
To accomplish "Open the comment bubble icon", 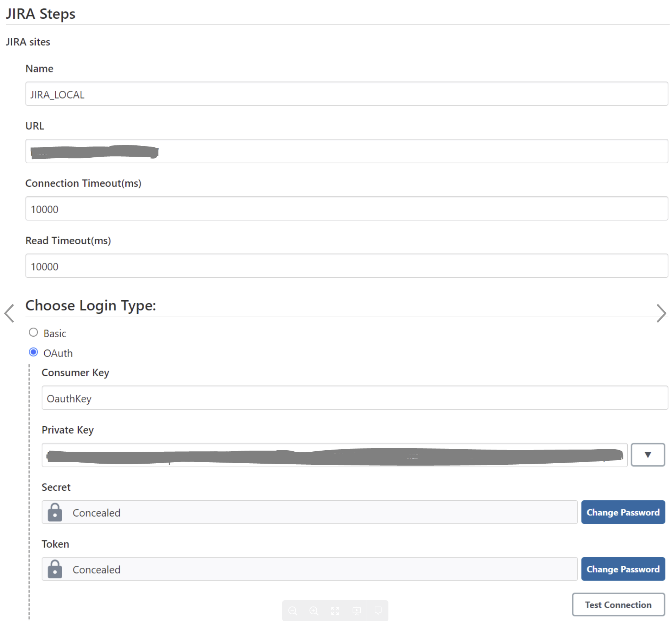I will pos(378,610).
